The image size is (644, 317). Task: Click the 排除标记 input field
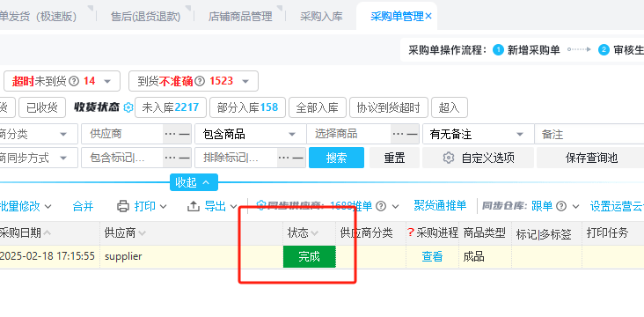[x=236, y=158]
